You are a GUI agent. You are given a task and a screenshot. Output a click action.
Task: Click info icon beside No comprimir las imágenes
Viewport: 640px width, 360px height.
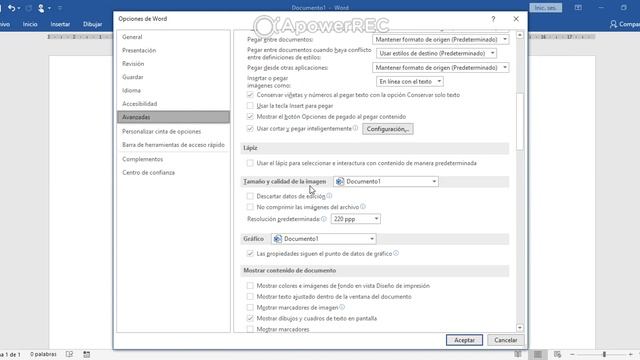point(363,207)
